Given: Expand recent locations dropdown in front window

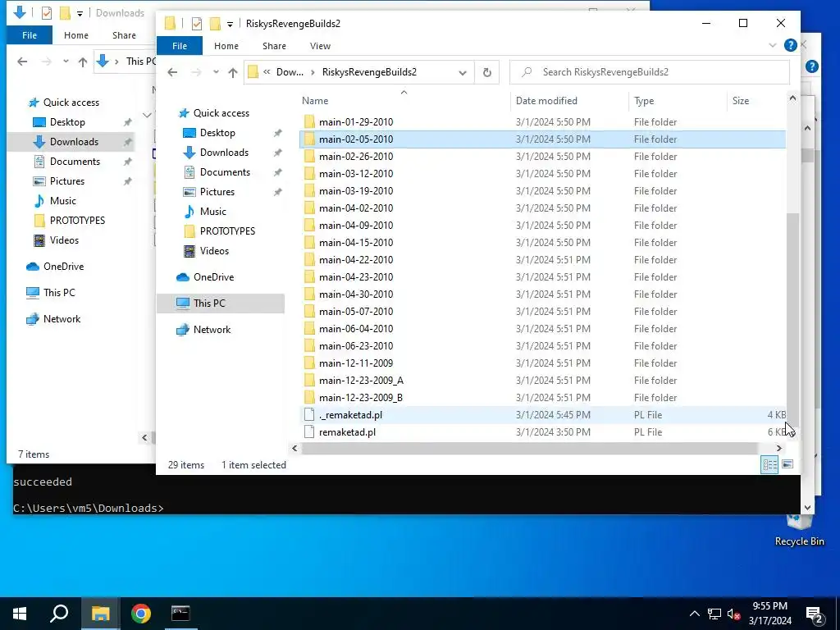Looking at the screenshot, I should pyautogui.click(x=216, y=72).
